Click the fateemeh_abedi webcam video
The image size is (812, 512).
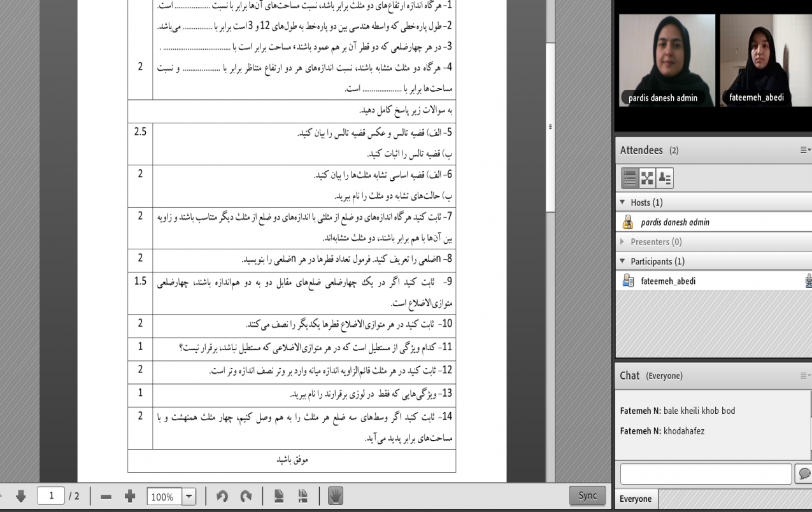click(x=766, y=60)
